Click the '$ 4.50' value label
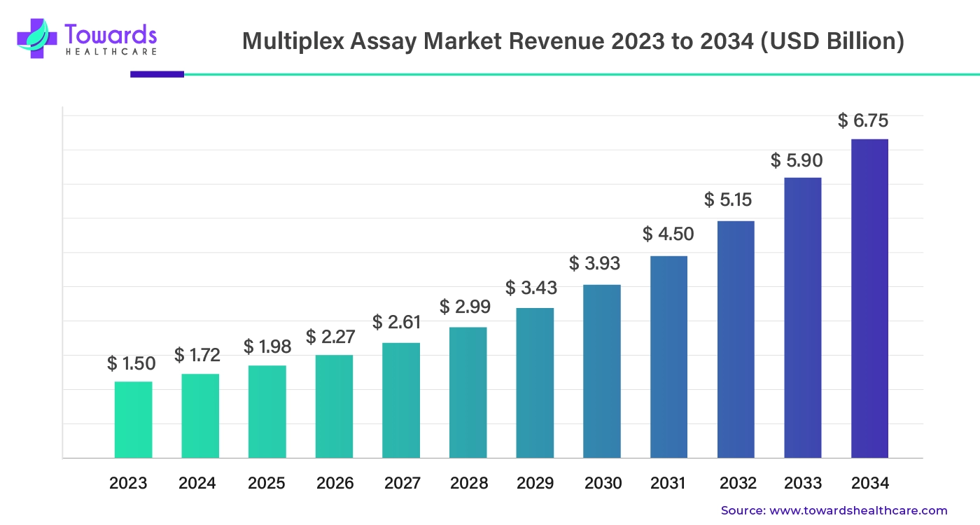The width and height of the screenshot is (980, 525). click(668, 234)
